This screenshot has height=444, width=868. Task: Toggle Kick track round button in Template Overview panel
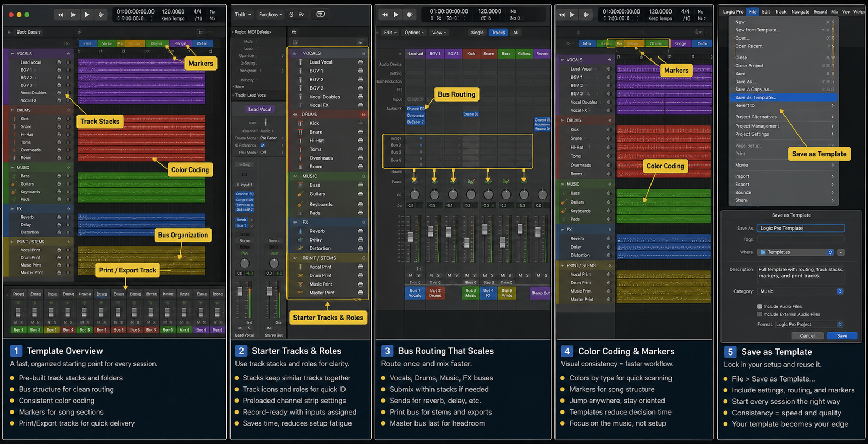pos(68,119)
